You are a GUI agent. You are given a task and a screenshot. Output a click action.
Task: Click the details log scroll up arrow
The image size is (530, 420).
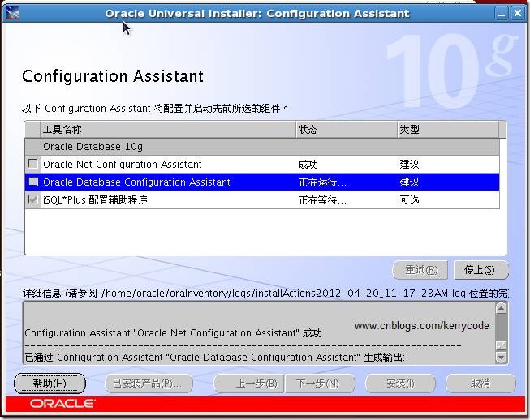(x=501, y=308)
